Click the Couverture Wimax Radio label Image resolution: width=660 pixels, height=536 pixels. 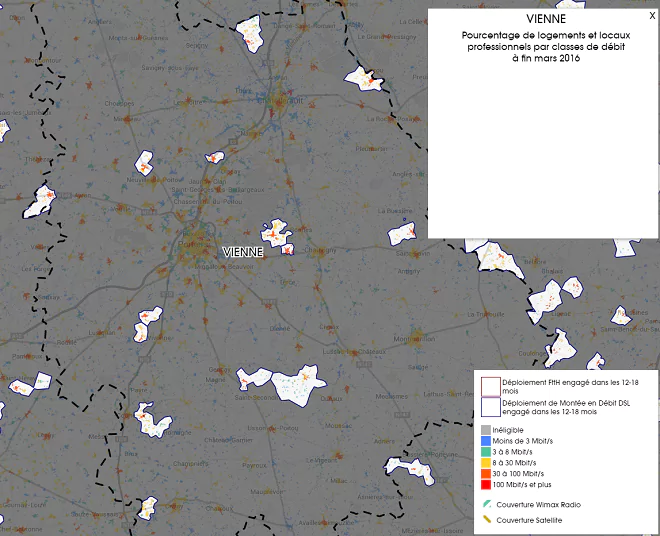538,504
